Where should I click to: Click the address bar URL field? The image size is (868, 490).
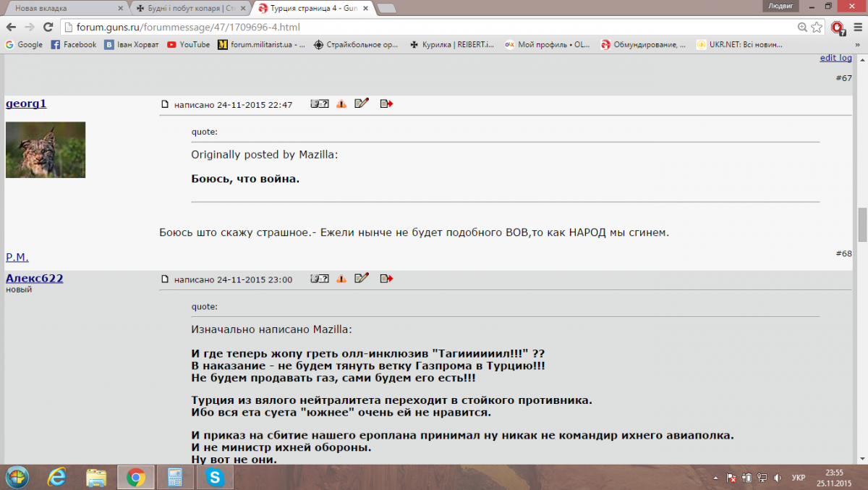(427, 28)
